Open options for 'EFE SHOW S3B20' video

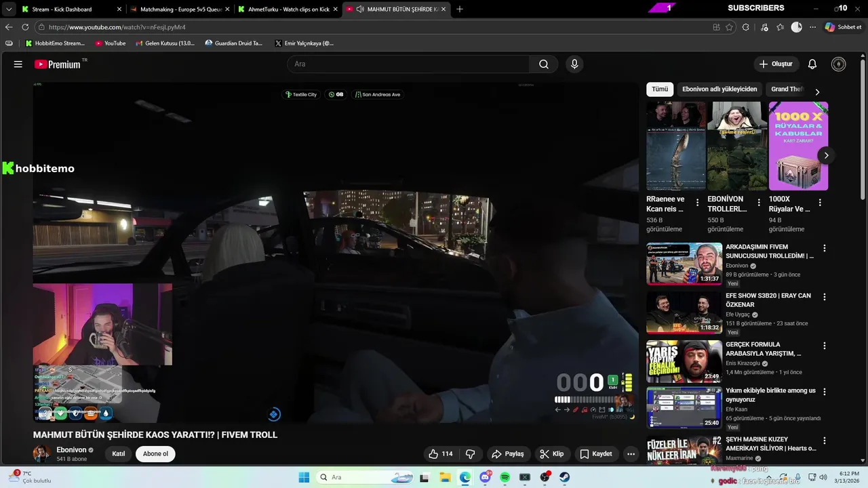[825, 298]
